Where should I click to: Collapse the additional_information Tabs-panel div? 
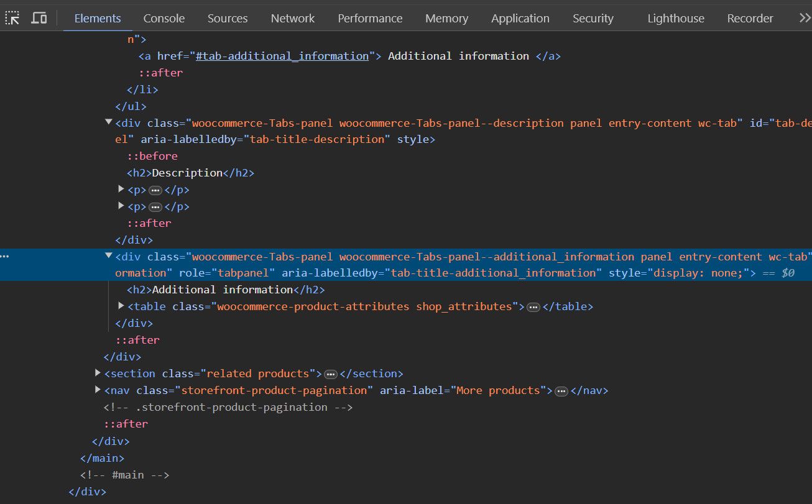coord(109,256)
